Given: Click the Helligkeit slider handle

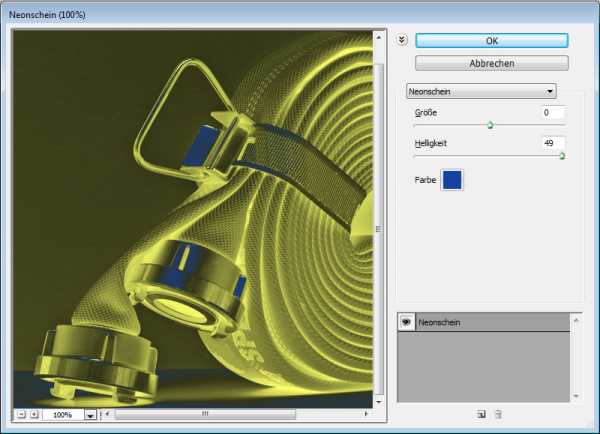Looking at the screenshot, I should (x=562, y=156).
